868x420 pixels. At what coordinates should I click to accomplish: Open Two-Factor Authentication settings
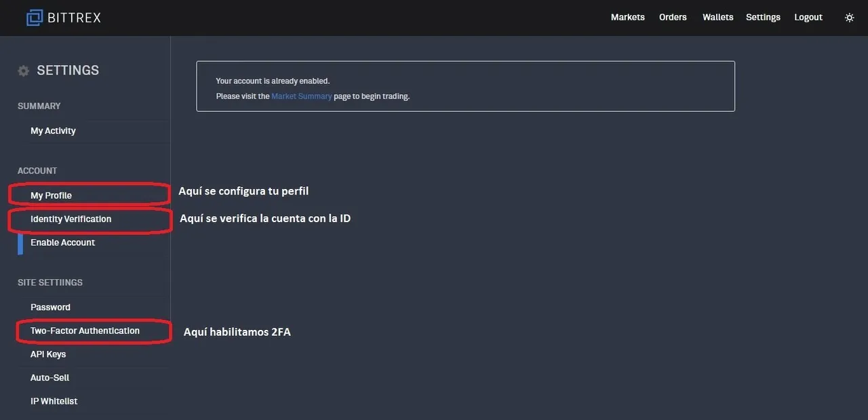(85, 331)
